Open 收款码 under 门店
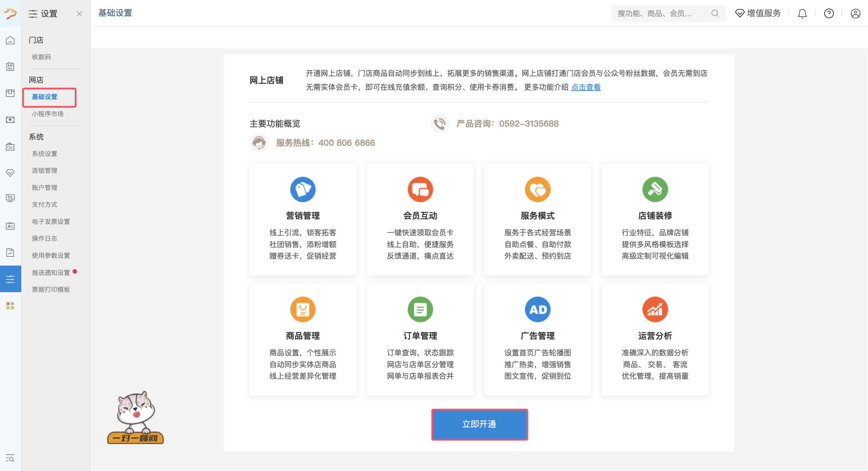This screenshot has width=868, height=471. tap(41, 57)
